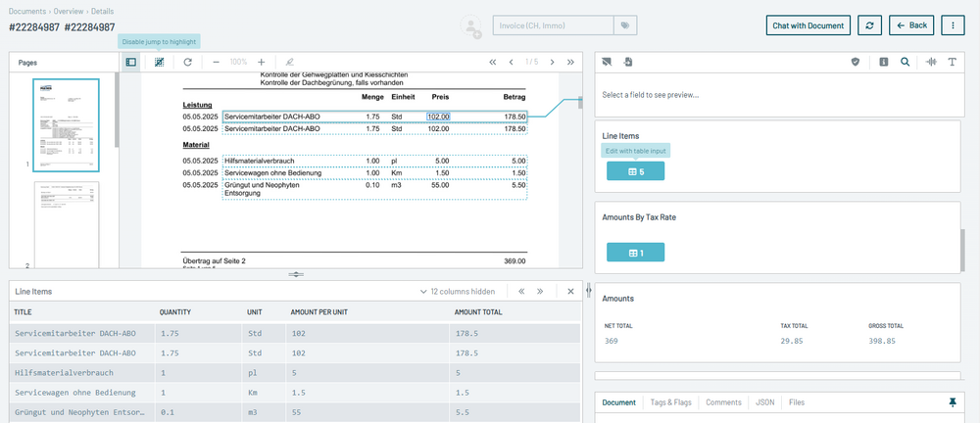Open the Invoice (CH, Immo) document type field

[552, 25]
